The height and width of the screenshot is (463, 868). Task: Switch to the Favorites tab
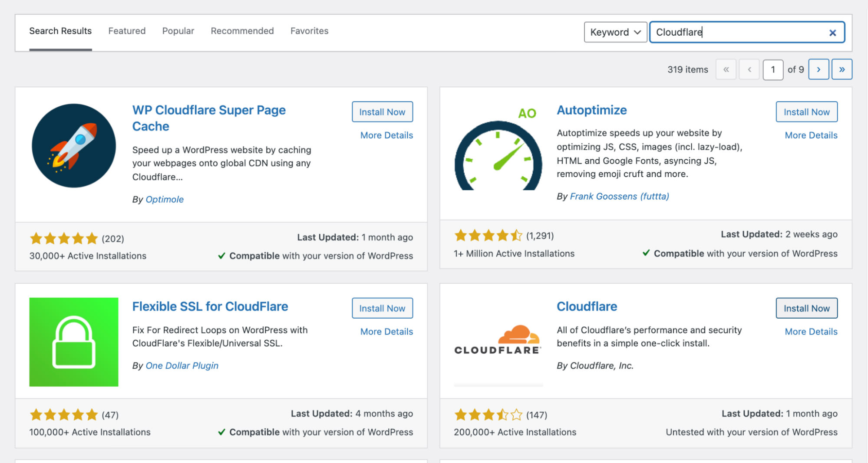tap(309, 31)
